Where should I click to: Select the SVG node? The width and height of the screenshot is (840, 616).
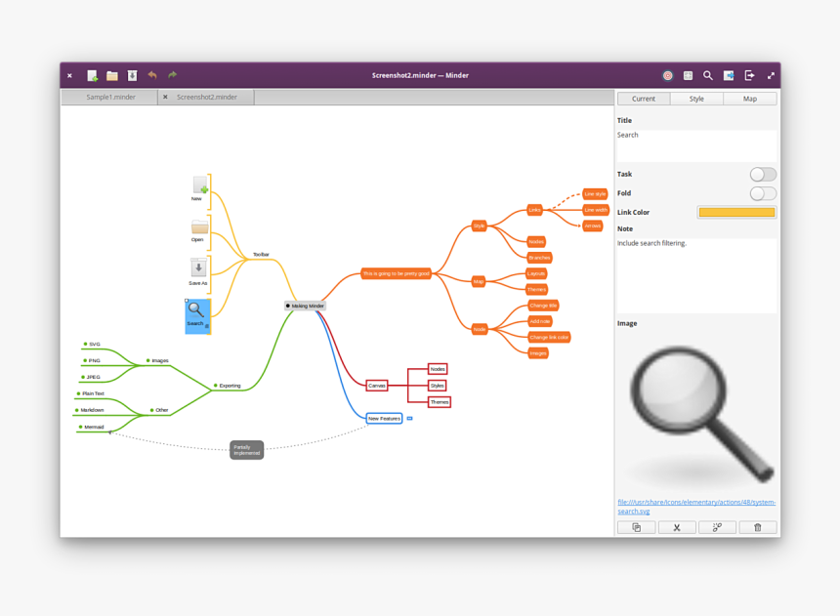point(92,345)
